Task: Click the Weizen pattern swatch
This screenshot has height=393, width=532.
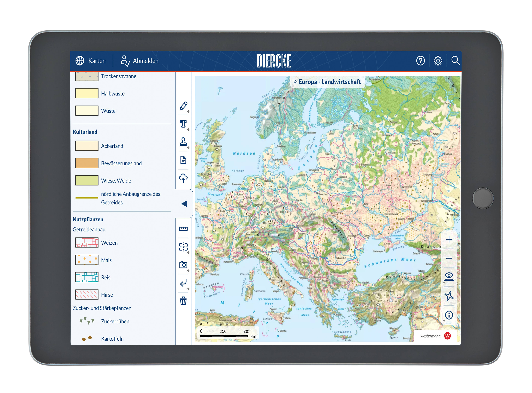Action: click(x=87, y=243)
